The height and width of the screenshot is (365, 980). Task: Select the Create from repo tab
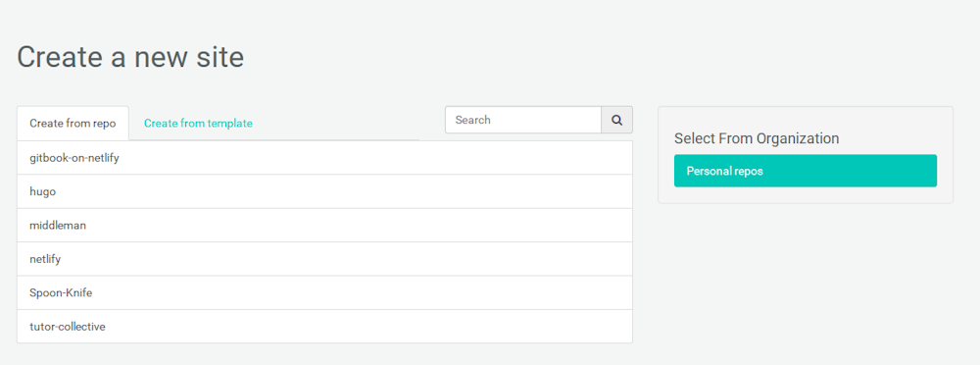73,124
